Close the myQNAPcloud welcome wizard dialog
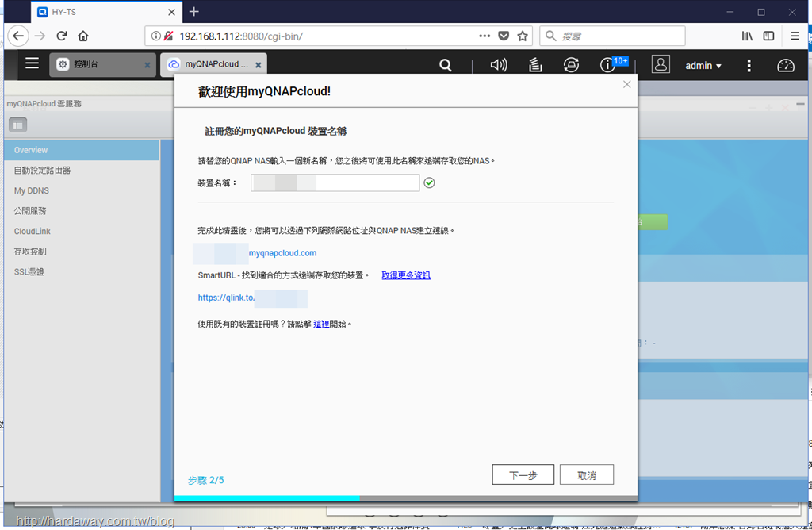 point(626,84)
